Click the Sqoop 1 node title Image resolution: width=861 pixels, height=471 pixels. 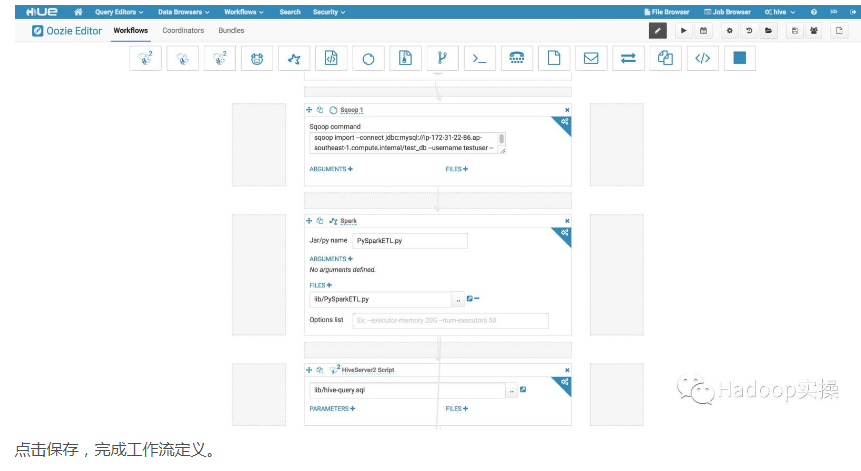[x=351, y=110]
